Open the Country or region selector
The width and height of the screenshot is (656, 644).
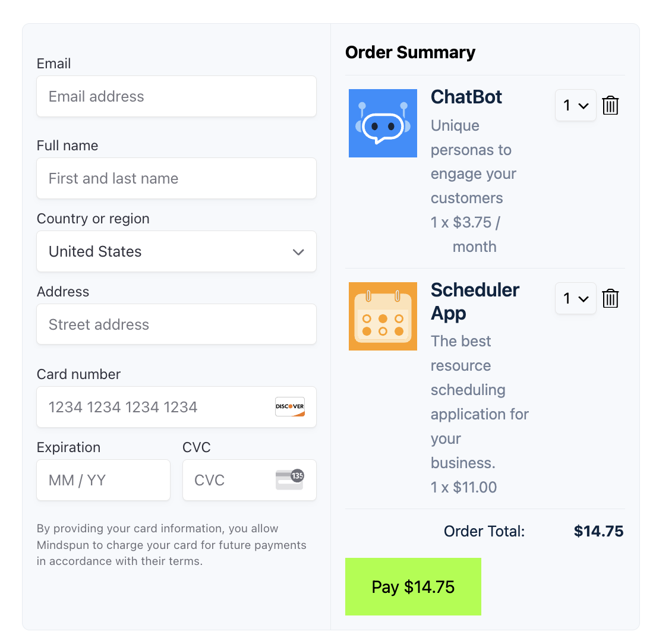tap(176, 251)
